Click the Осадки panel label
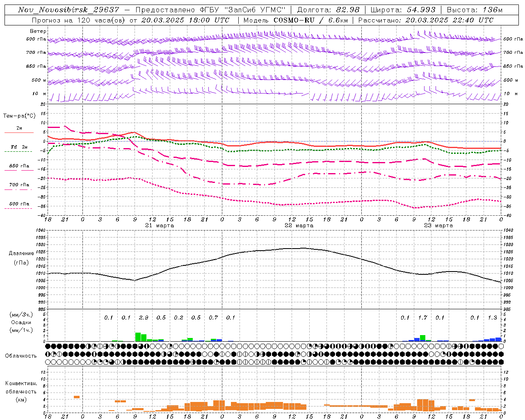Screen dimensions: 525x420 [x=21, y=322]
